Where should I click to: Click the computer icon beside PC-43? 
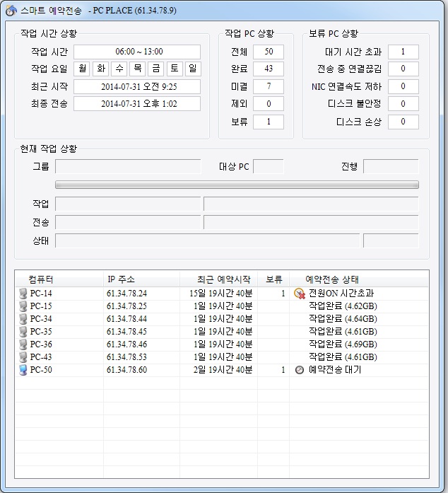(x=23, y=357)
